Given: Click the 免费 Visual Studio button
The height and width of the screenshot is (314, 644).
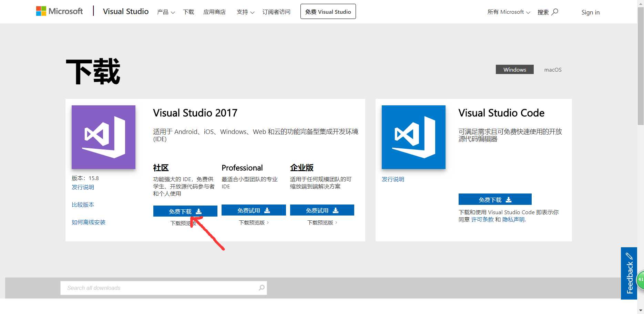Looking at the screenshot, I should point(328,11).
